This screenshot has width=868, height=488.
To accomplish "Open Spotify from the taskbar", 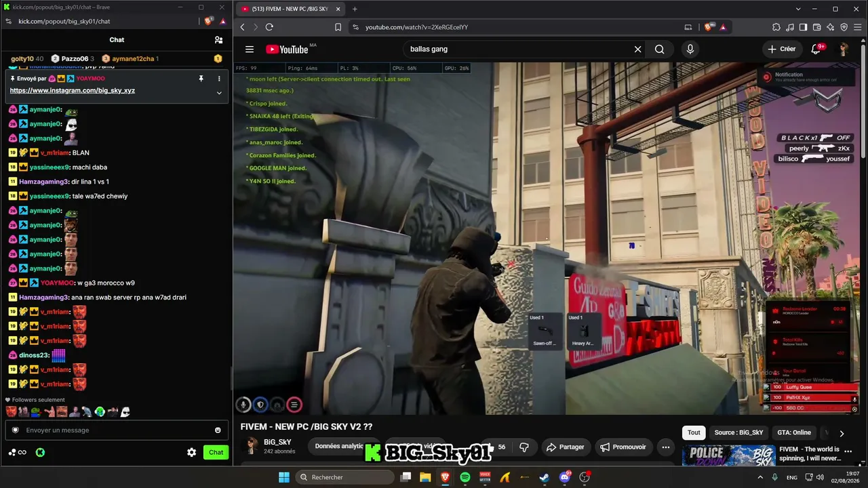I will pyautogui.click(x=465, y=477).
